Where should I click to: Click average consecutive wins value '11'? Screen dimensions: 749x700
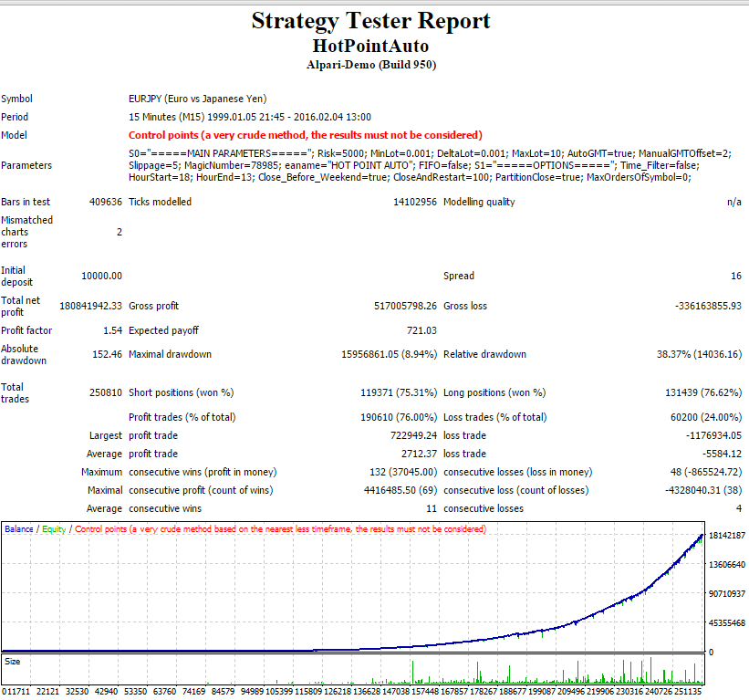pyautogui.click(x=432, y=509)
